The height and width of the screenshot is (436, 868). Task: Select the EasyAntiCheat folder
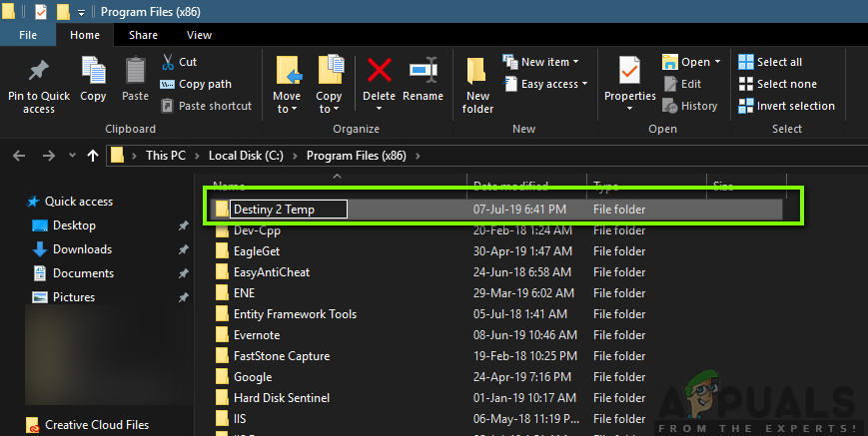tap(272, 272)
